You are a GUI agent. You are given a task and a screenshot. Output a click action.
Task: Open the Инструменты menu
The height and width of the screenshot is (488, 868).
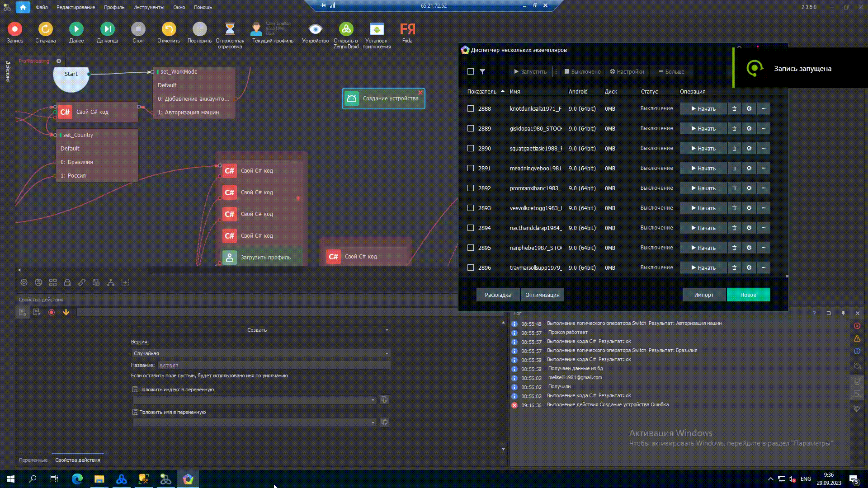click(x=149, y=7)
